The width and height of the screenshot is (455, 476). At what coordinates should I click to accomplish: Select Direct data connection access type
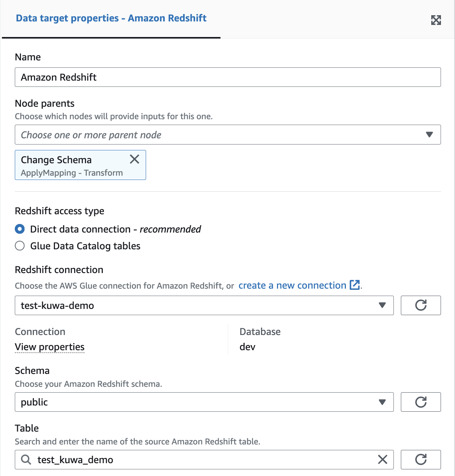pyautogui.click(x=19, y=229)
